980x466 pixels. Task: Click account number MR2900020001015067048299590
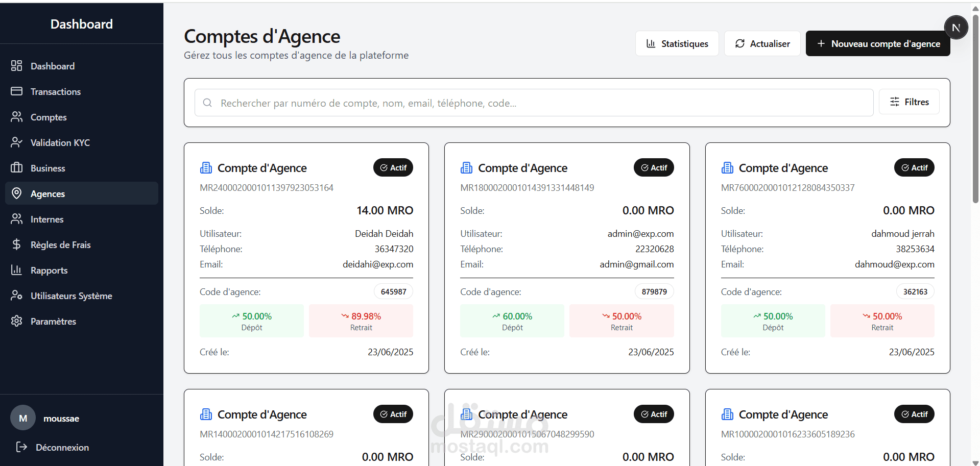(527, 434)
